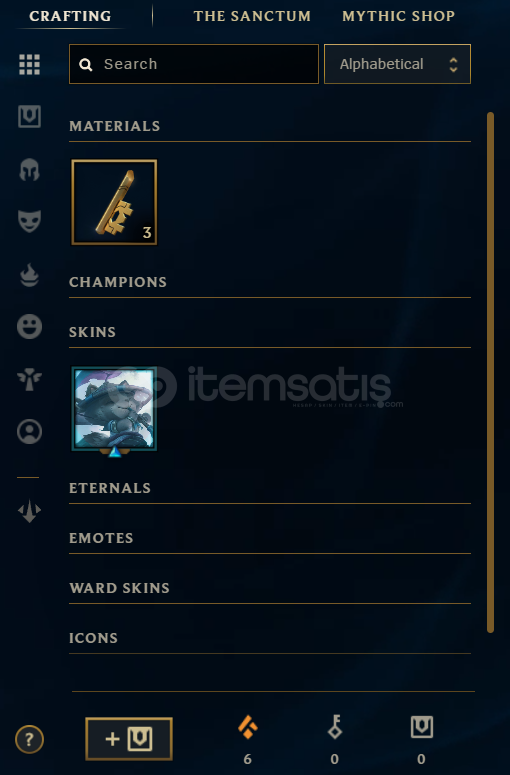Screen dimensions: 510x775
Task: Filter loot by chests icon
Action: click(29, 117)
